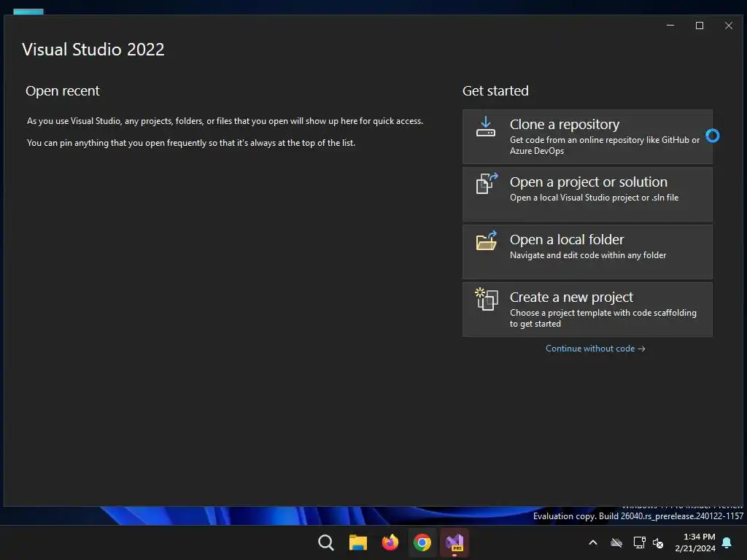Click the Clone a repository download icon

click(x=486, y=127)
